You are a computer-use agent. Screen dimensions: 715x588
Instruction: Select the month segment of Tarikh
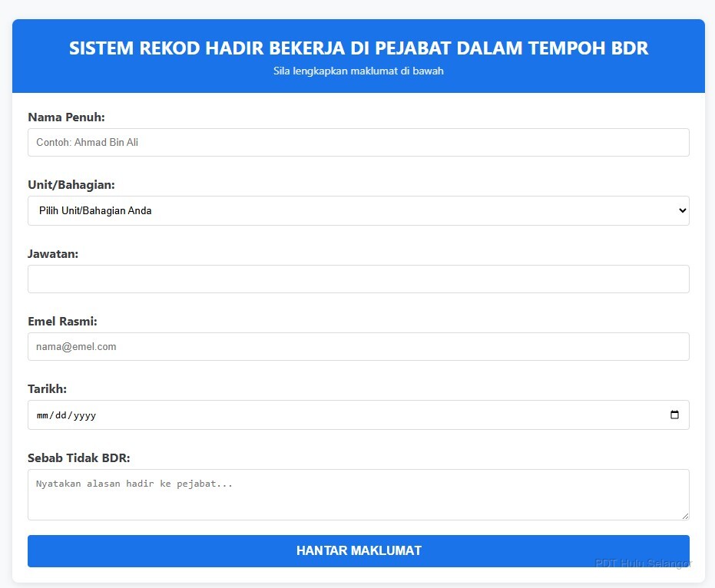(x=43, y=415)
